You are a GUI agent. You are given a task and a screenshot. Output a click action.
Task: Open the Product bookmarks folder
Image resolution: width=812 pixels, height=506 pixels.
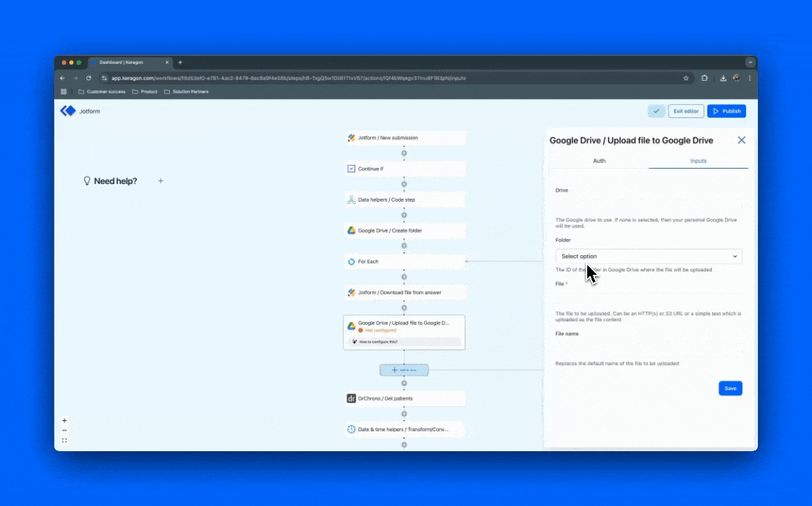pyautogui.click(x=145, y=91)
